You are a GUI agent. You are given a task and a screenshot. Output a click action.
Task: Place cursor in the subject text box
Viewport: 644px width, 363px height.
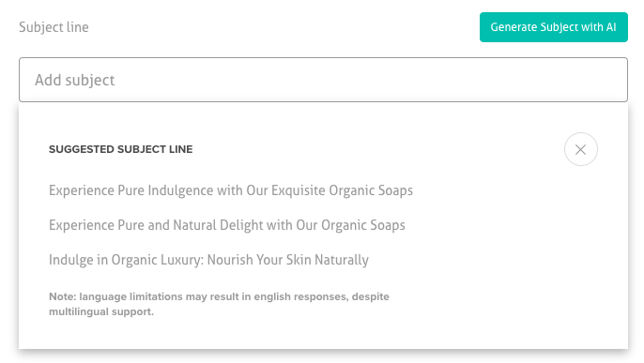(323, 80)
